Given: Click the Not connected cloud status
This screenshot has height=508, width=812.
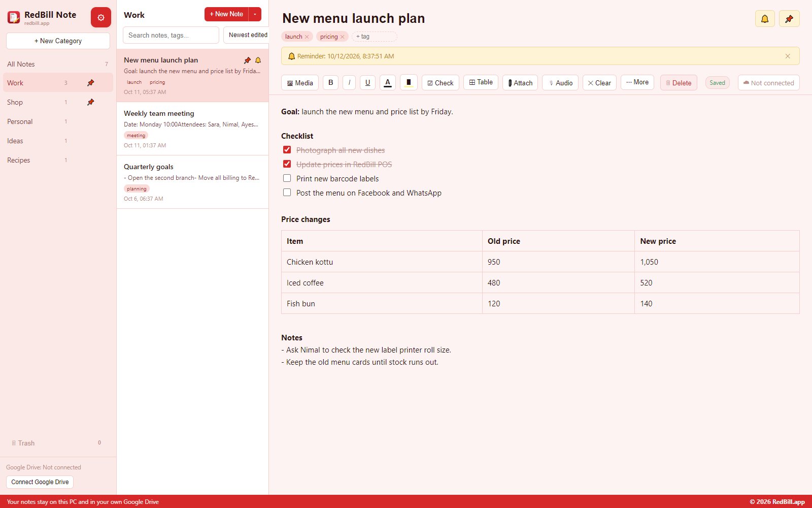Looking at the screenshot, I should 769,83.
